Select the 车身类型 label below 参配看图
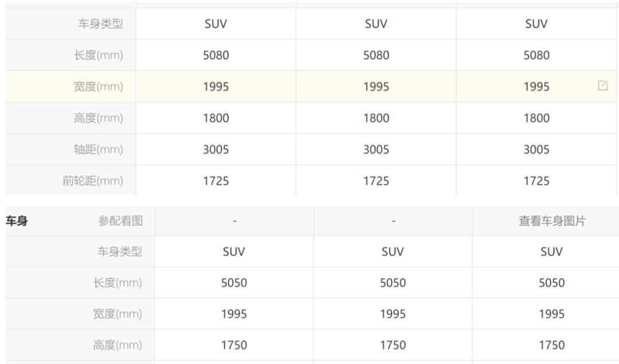Viewport: 619px width, 364px height. 120,252
